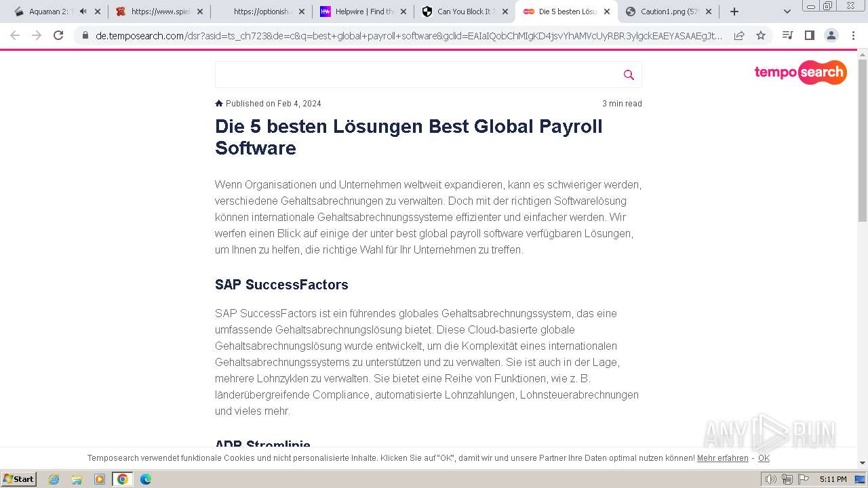Toggle the browser side panel icon
868x488 pixels.
coord(809,35)
